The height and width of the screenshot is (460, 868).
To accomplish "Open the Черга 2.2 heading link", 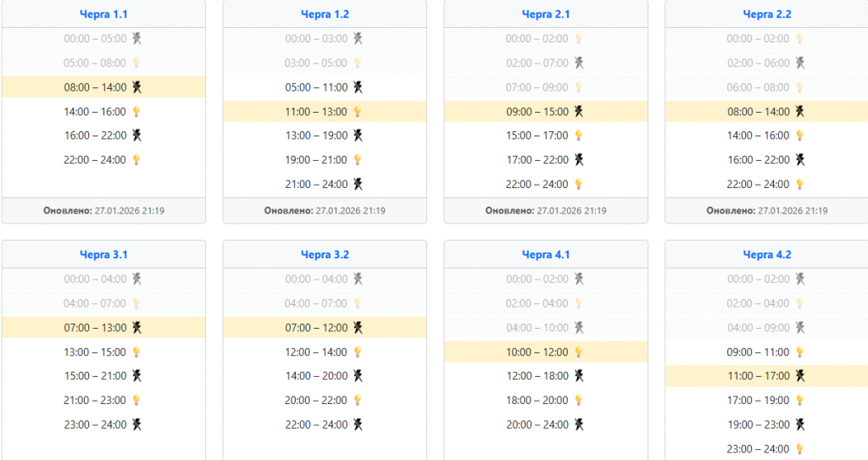I will (766, 14).
